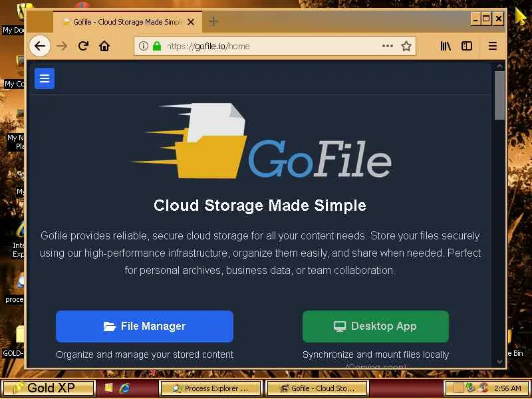Viewport: 532px width, 399px height.
Task: Click the scrollbar up arrow
Action: pos(499,66)
